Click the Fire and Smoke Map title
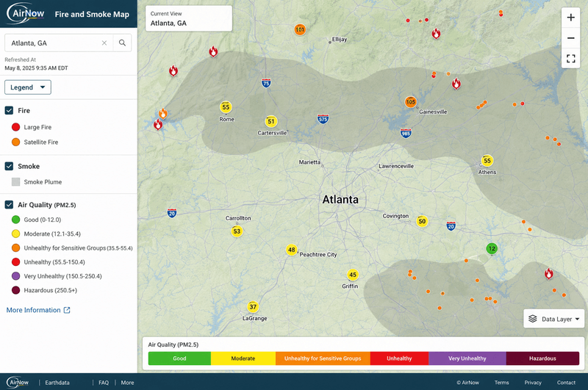 [92, 14]
